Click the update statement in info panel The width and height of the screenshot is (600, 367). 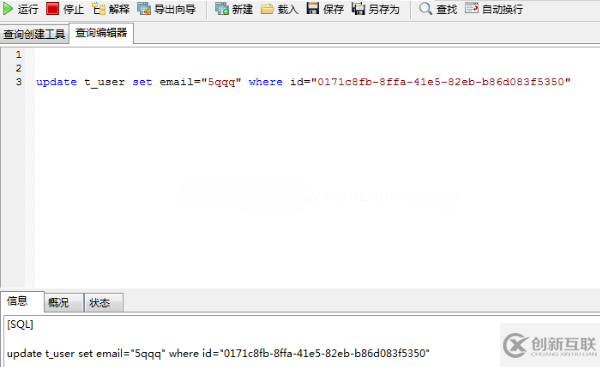point(218,353)
